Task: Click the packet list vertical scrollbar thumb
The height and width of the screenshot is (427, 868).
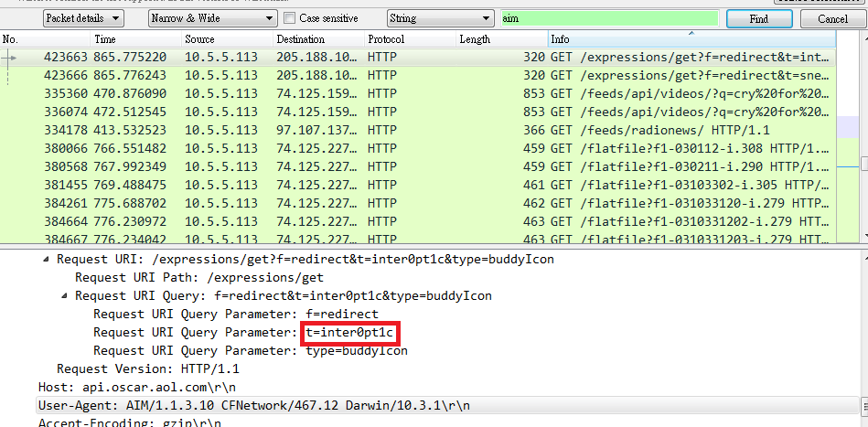Action: 863,165
